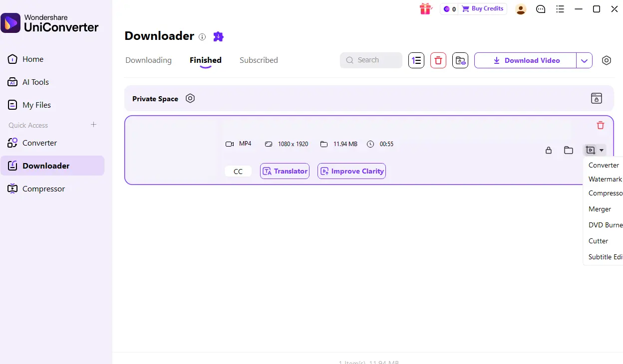
Task: Click the Improve Clarity button
Action: (351, 171)
